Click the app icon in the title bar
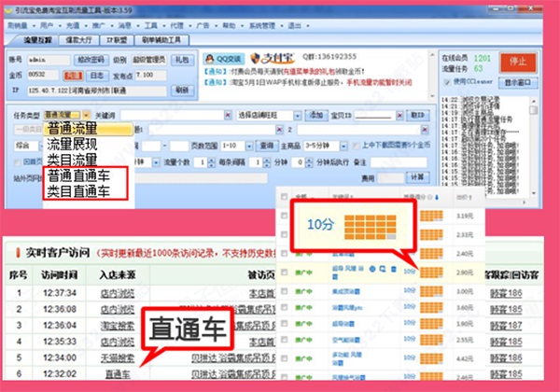The height and width of the screenshot is (392, 560). point(8,10)
